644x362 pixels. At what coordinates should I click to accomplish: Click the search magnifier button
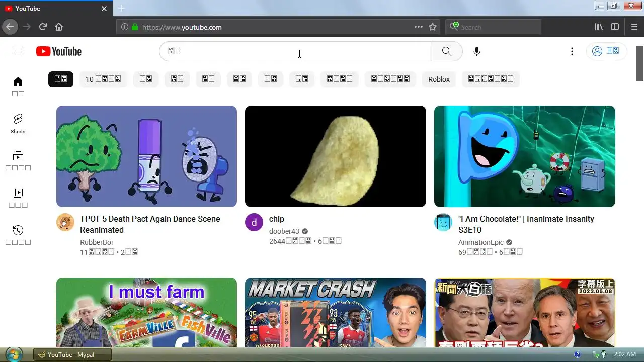click(x=446, y=51)
